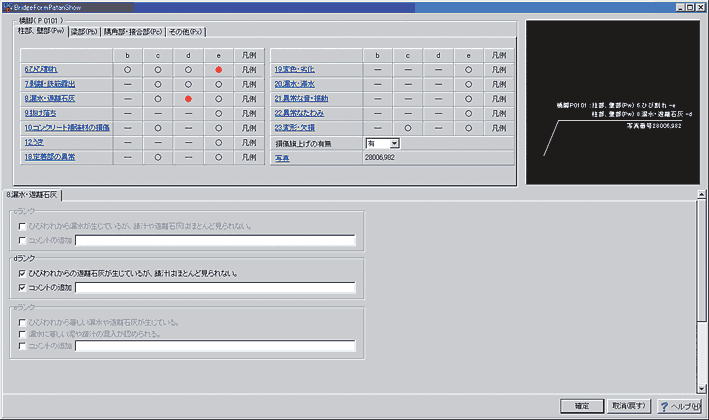Screen dimensions: 709x420
Task: Focus the c-rank comment text field
Action: (215, 241)
